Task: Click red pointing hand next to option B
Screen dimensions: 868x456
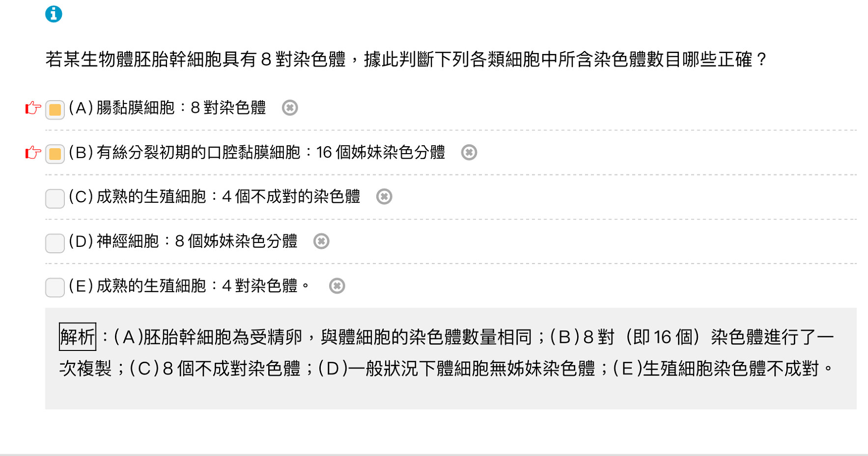Action: pyautogui.click(x=33, y=152)
